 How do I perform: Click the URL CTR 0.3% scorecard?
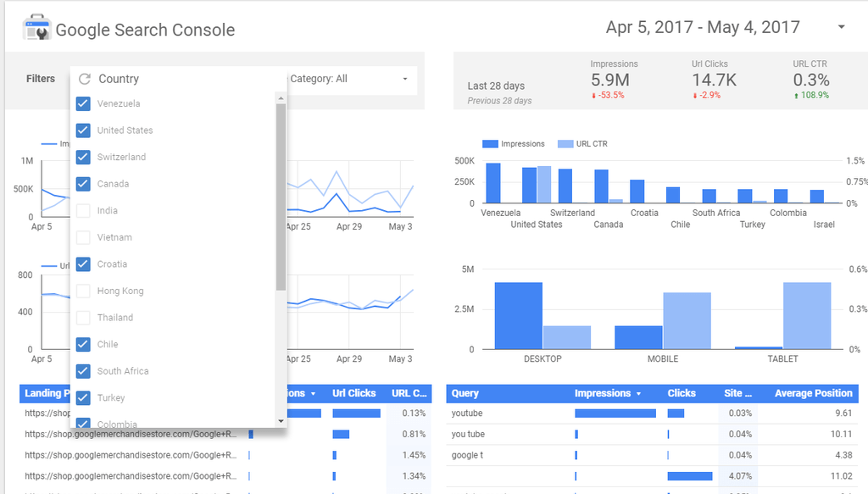click(x=811, y=80)
